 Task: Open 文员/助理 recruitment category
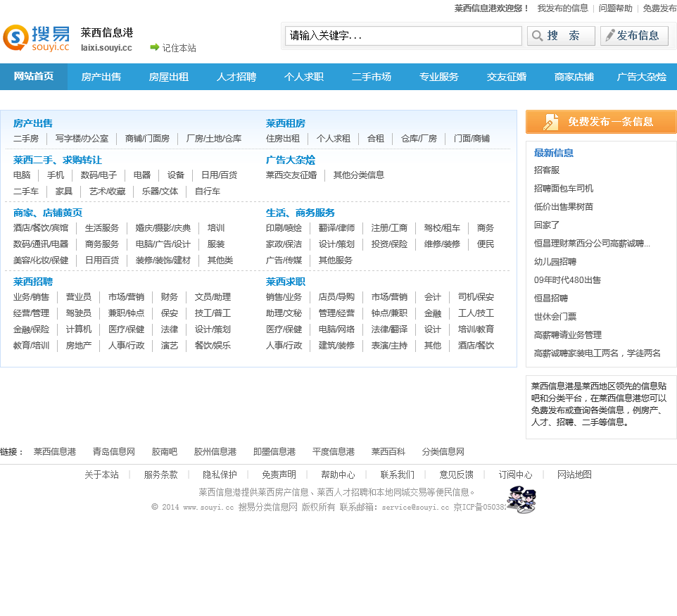213,297
